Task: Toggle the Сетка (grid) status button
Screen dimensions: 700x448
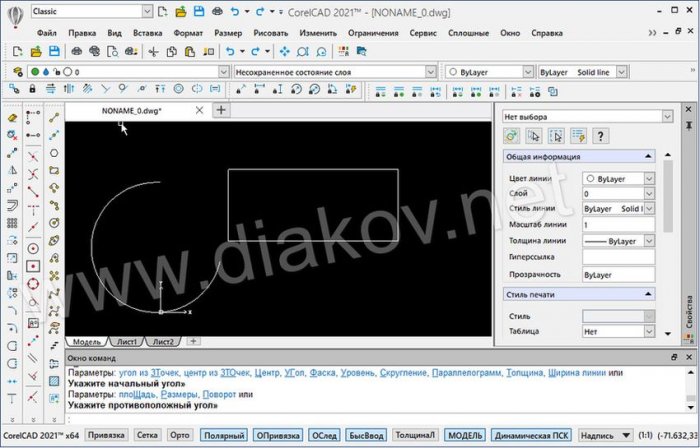Action: pyautogui.click(x=147, y=435)
